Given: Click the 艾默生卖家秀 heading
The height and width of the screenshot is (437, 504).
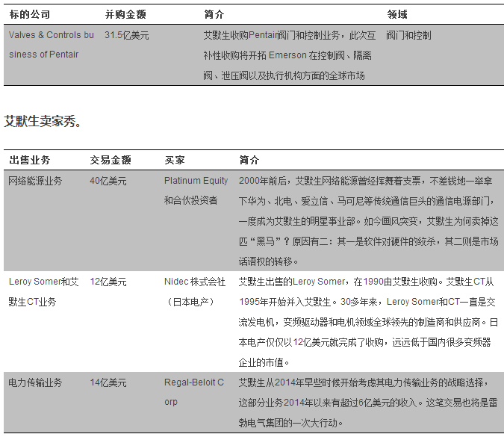Looking at the screenshot, I should click(43, 120).
